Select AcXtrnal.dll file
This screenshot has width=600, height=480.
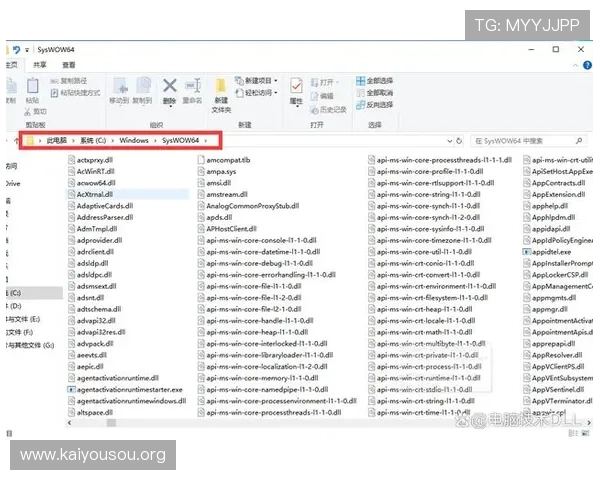[x=128, y=194]
